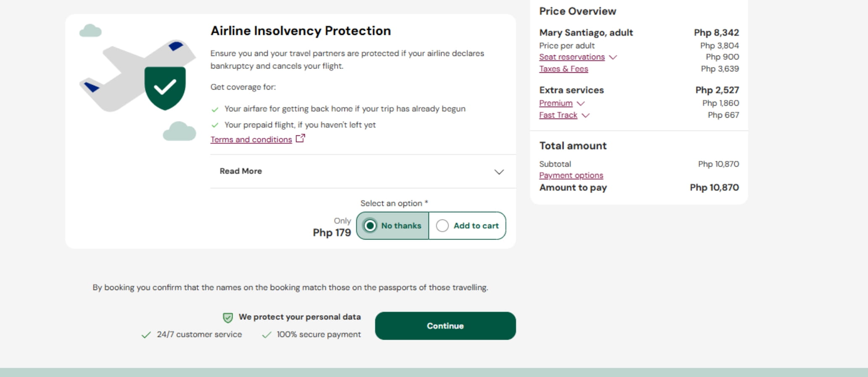Image resolution: width=868 pixels, height=377 pixels.
Task: Click the green check next to airfare coverage
Action: [215, 110]
